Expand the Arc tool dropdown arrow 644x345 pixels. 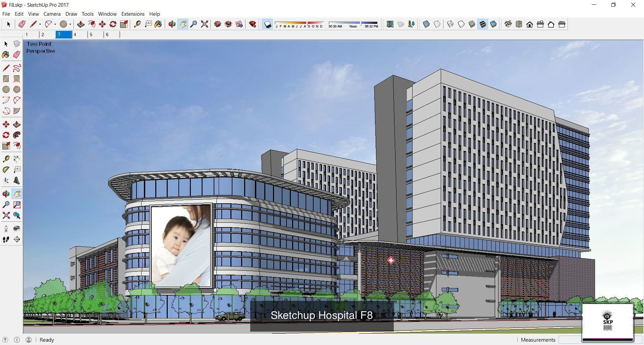point(55,24)
